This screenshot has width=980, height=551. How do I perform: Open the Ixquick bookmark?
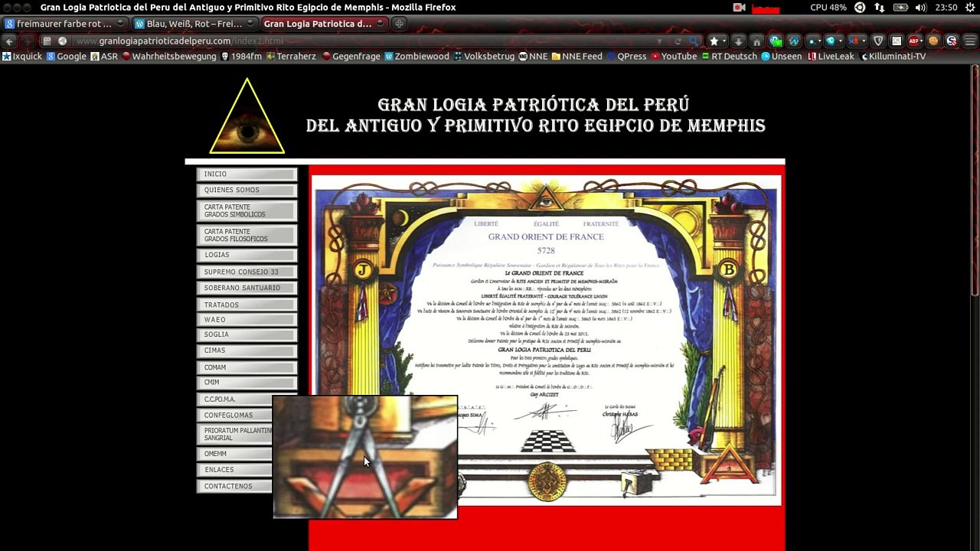click(x=22, y=57)
